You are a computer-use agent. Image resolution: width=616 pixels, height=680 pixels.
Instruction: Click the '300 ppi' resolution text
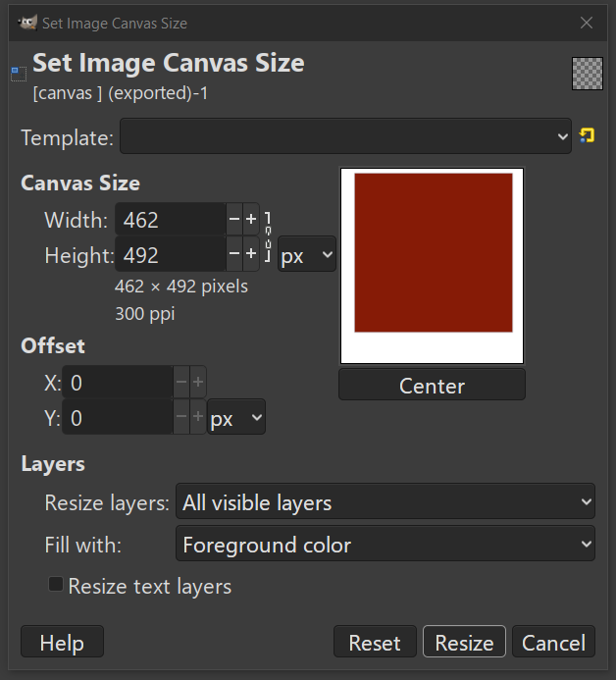145,314
